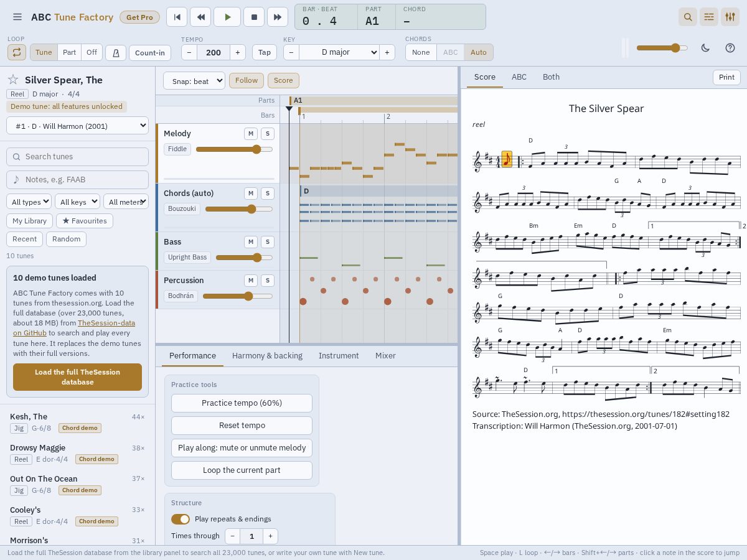Stop playback with the stop button
This screenshot has width=747, height=560.
(x=254, y=17)
